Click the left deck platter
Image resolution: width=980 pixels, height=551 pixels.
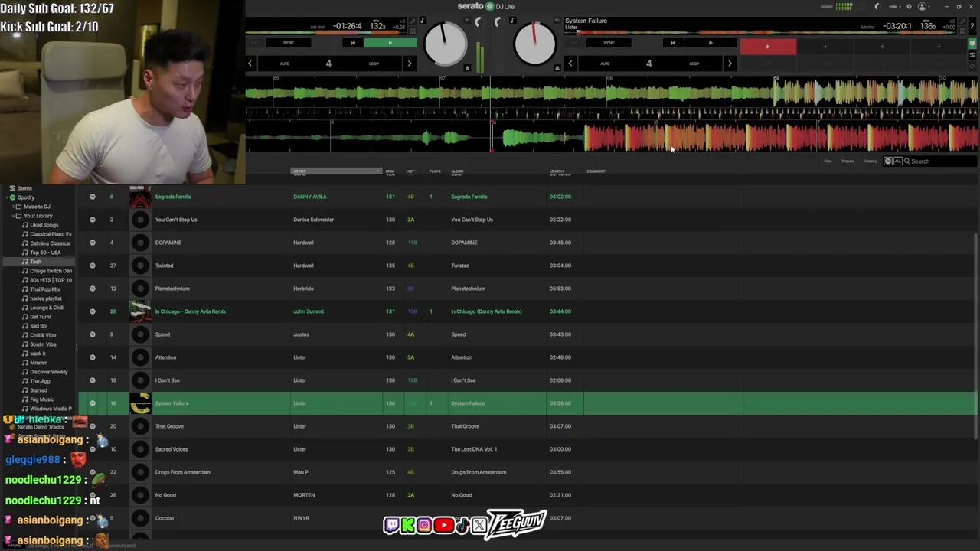(445, 44)
